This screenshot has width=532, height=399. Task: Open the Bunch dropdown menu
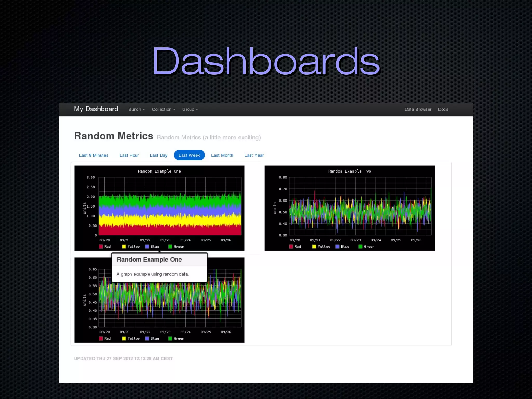click(136, 109)
